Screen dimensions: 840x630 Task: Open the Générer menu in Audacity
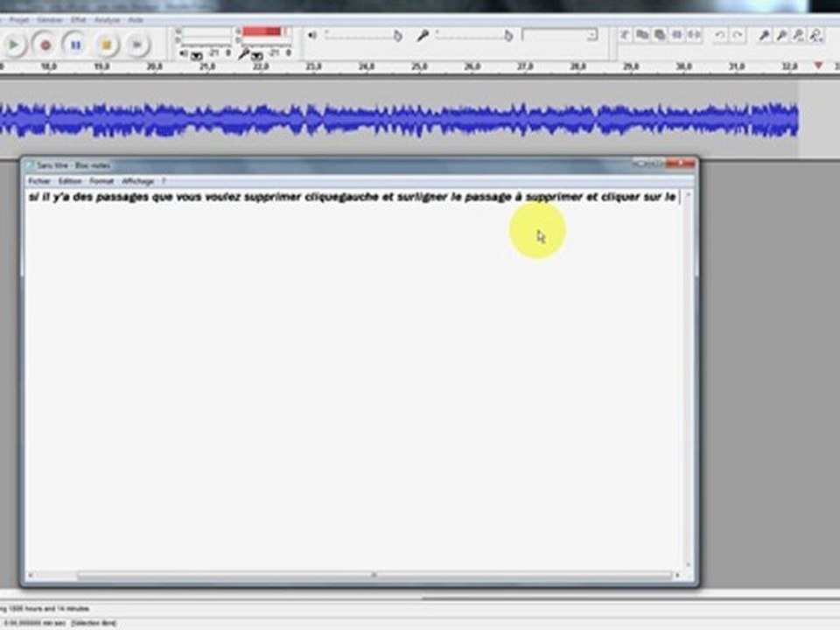[x=50, y=20]
